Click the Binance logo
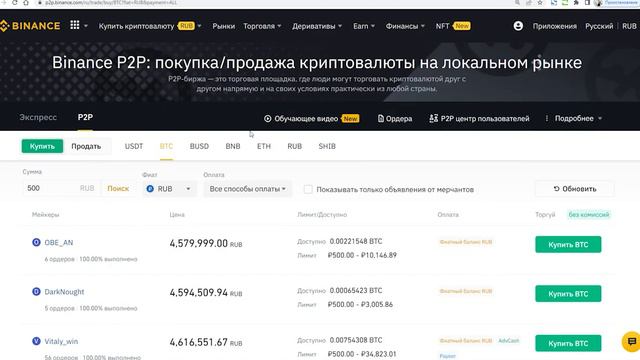 [x=30, y=26]
